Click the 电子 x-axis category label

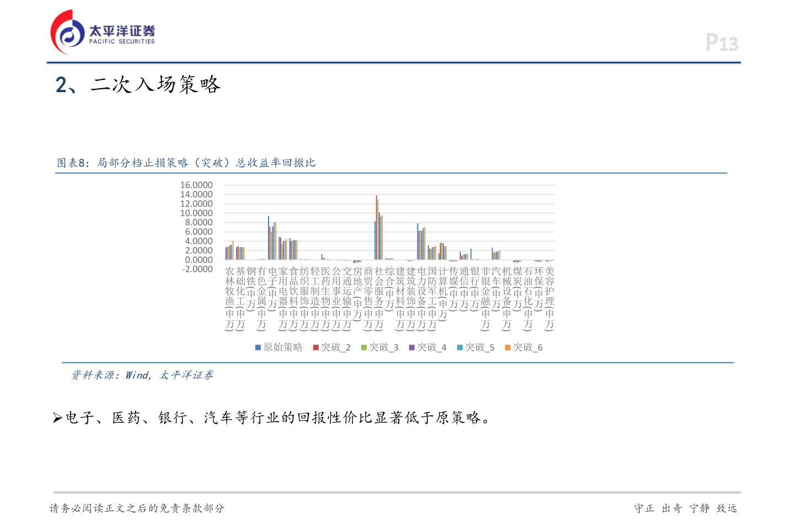(272, 289)
